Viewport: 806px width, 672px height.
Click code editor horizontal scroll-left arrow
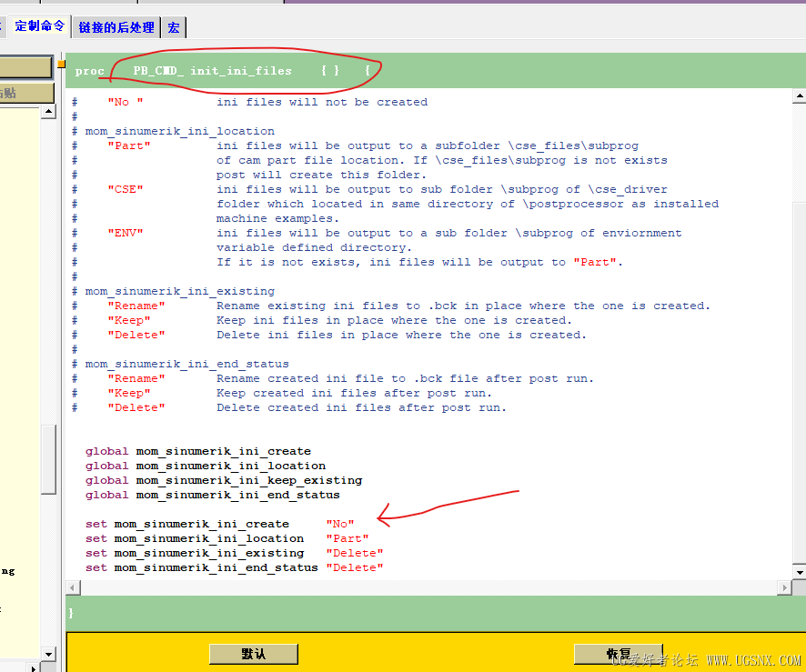(x=73, y=587)
